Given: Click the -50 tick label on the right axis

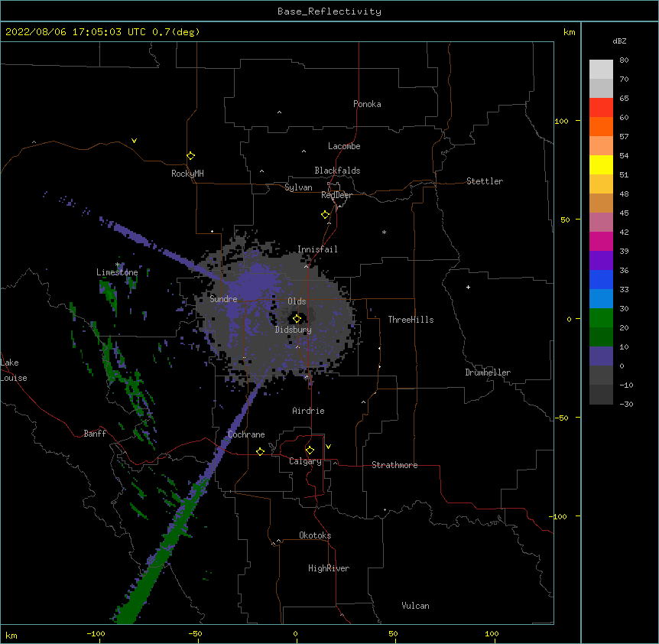Looking at the screenshot, I should point(561,418).
